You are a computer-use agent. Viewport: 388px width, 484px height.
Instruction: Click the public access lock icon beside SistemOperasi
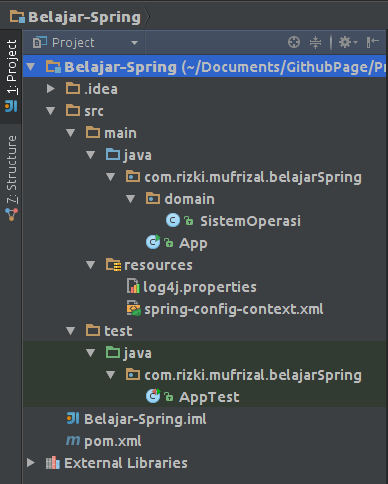189,221
